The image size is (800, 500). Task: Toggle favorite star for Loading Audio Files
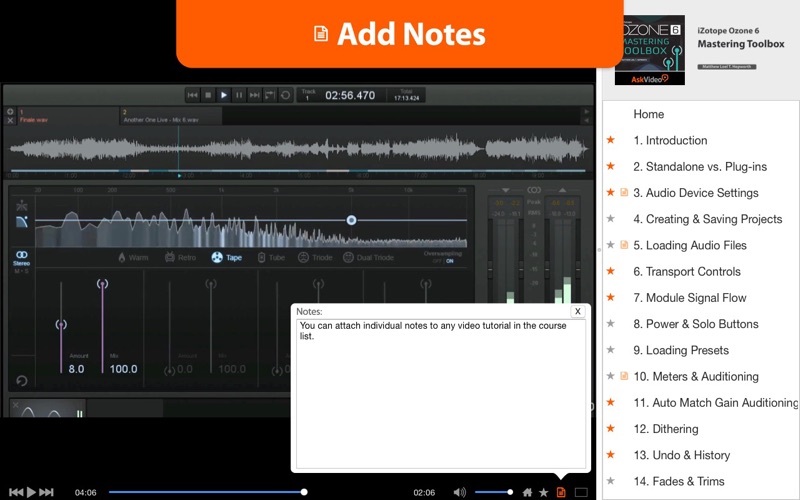tap(610, 245)
